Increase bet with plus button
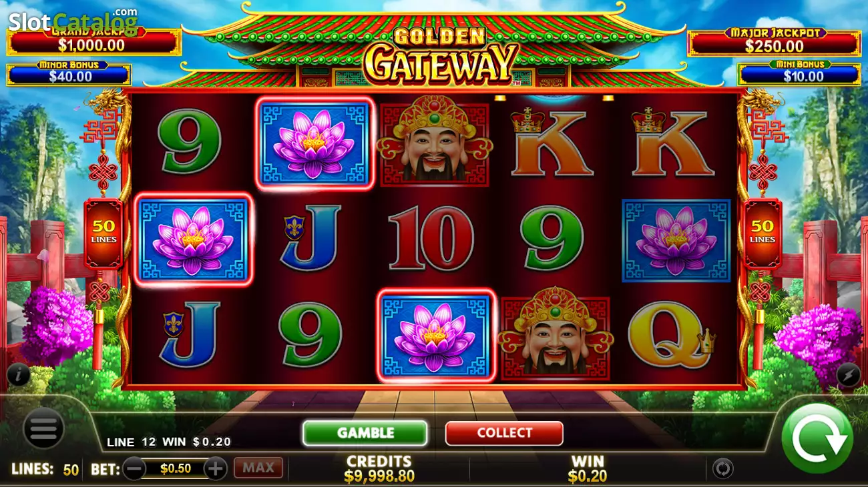The image size is (868, 487). click(215, 468)
